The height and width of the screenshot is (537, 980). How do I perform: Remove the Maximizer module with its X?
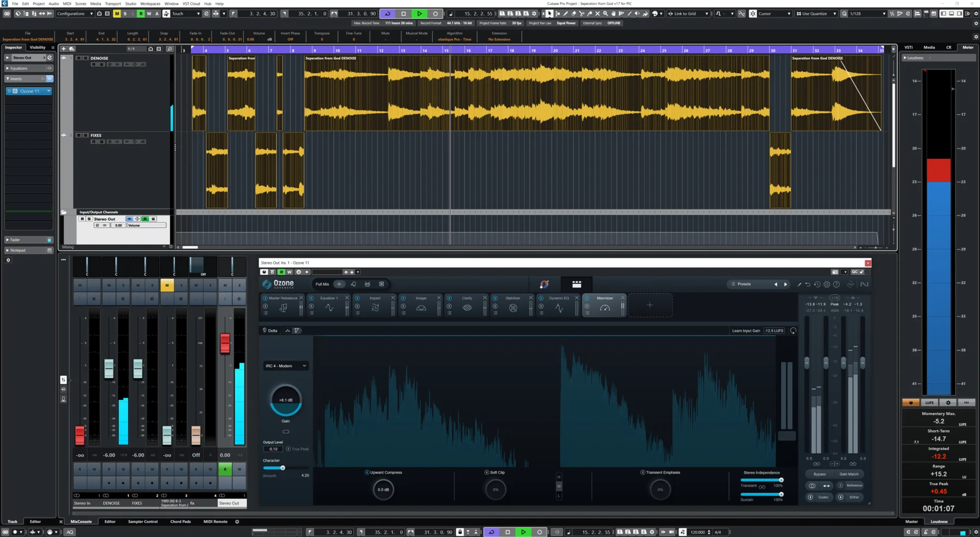point(623,298)
